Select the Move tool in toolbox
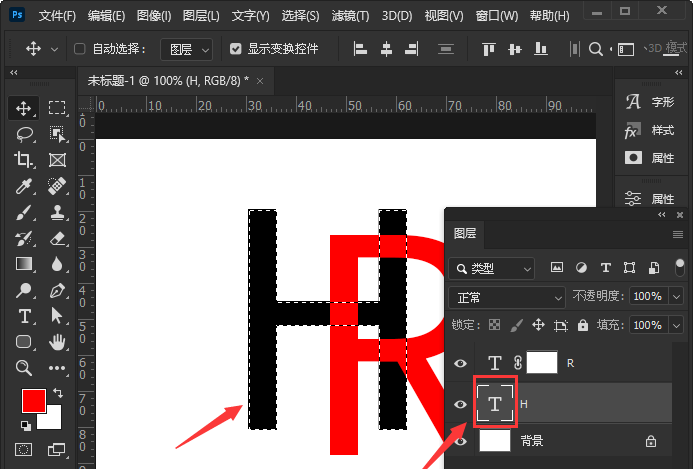Screen dimensions: 693x469 point(23,108)
